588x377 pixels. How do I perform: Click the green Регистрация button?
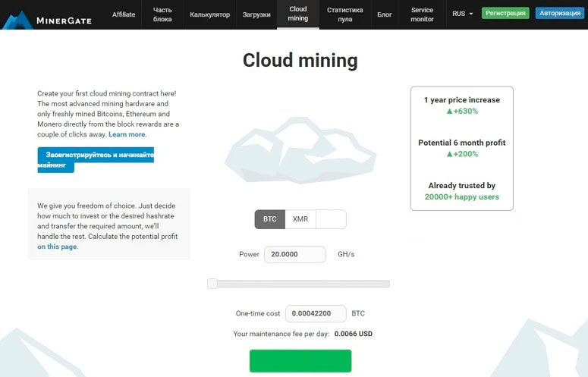[x=505, y=13]
